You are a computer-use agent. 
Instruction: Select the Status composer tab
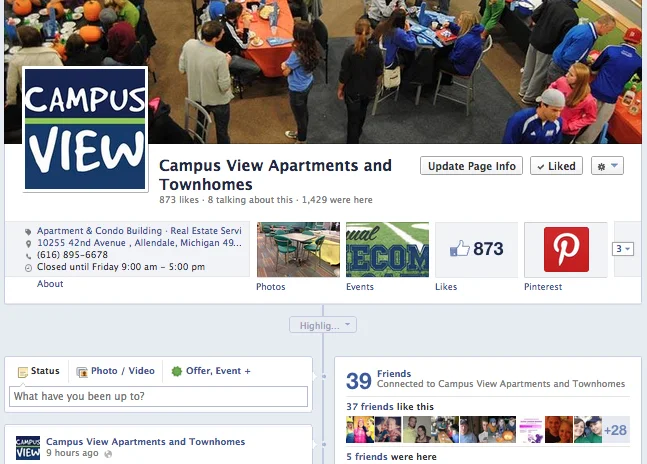click(39, 371)
